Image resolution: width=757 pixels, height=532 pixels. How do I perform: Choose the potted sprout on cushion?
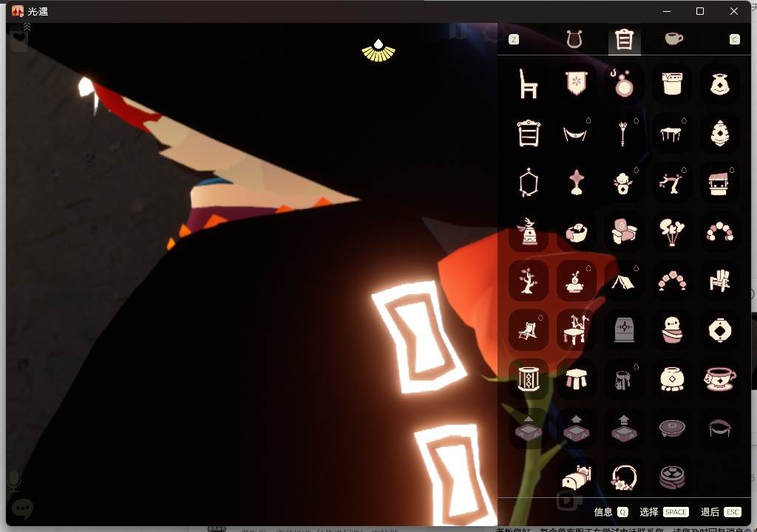[x=576, y=281]
